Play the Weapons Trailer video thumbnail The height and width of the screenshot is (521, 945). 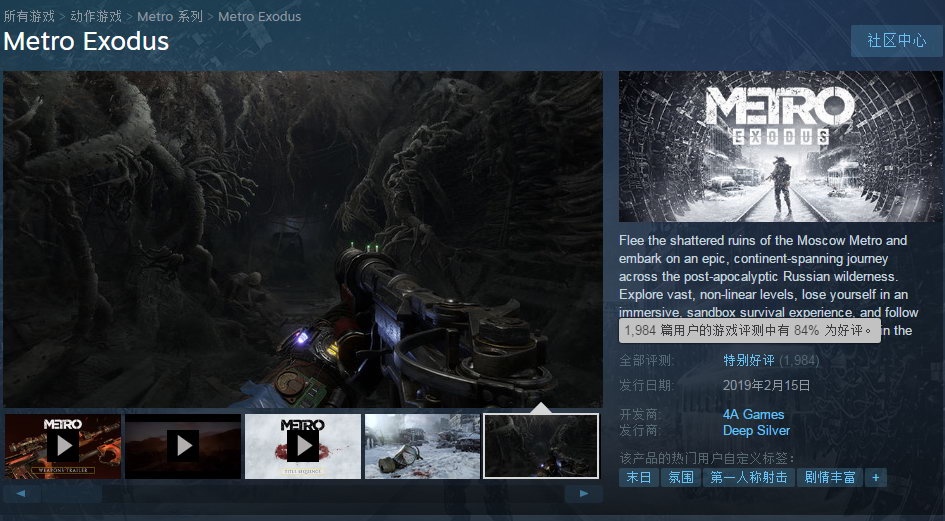coord(62,446)
